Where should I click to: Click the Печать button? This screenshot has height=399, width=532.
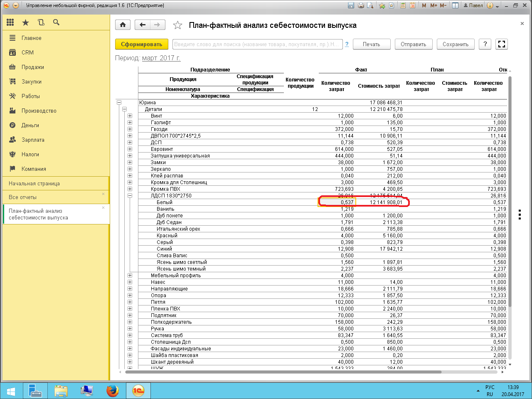click(371, 44)
